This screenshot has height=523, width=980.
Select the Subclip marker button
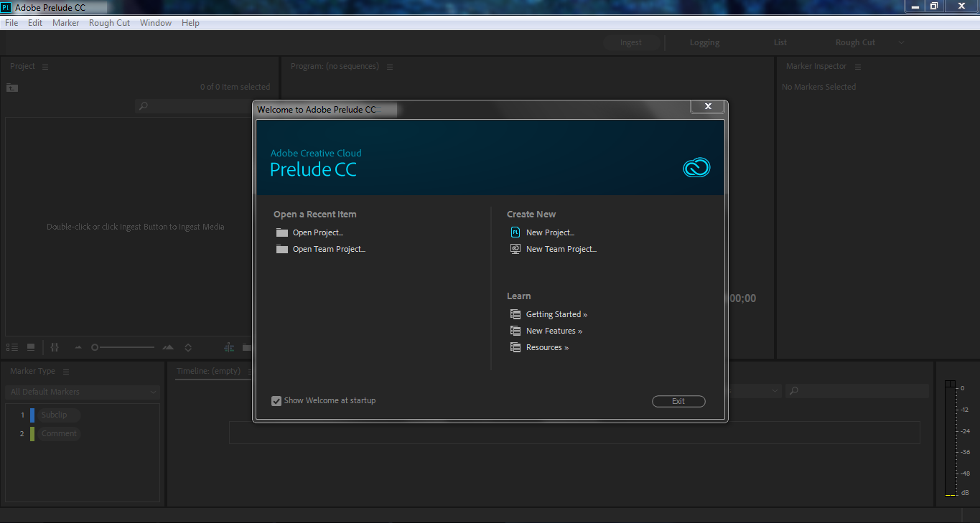tap(58, 415)
